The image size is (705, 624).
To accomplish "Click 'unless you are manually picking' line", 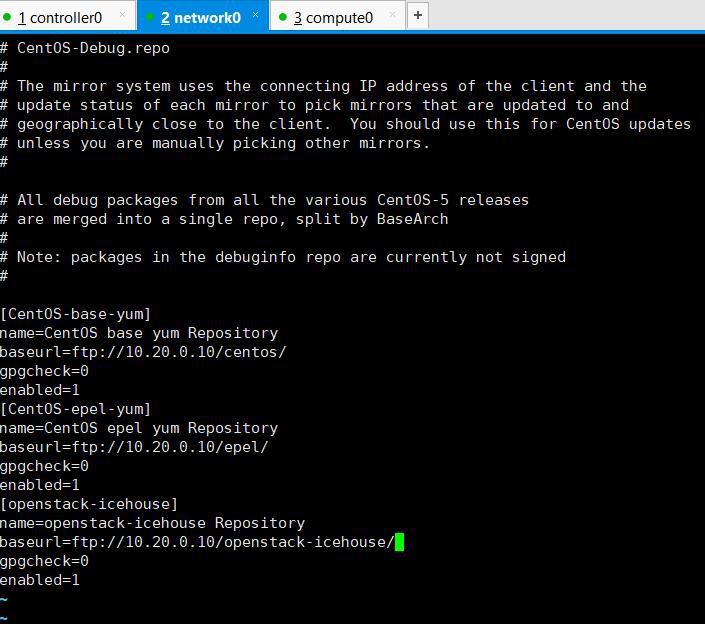I will click(215, 143).
